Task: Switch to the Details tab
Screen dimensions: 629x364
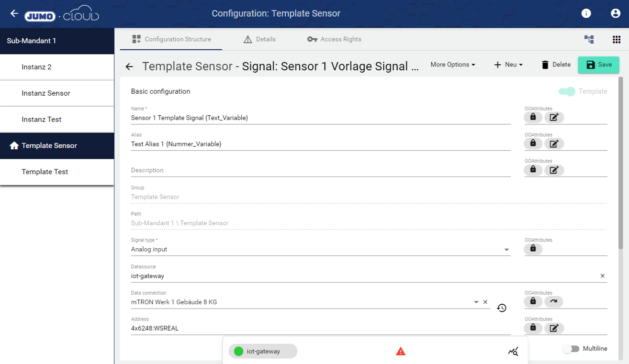Action: pyautogui.click(x=259, y=39)
